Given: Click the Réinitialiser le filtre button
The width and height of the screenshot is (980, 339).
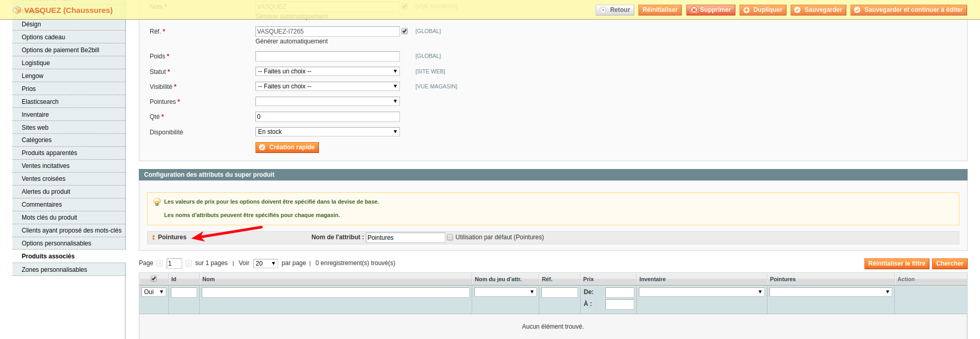Looking at the screenshot, I should 896,264.
